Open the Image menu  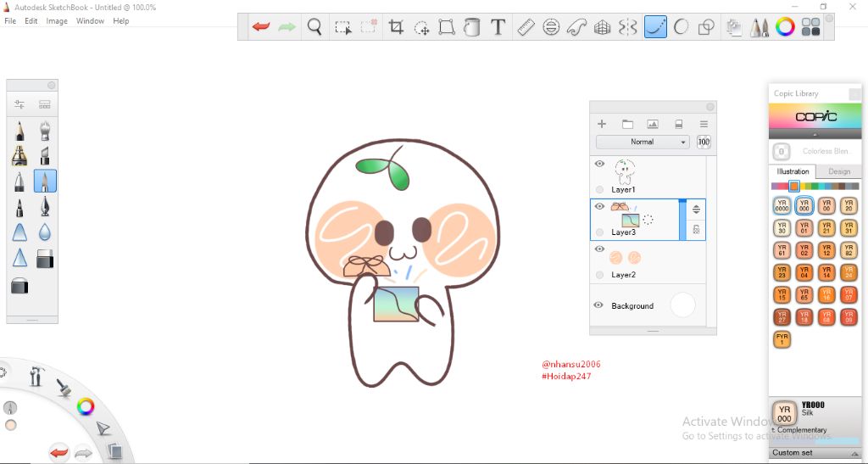click(x=57, y=21)
